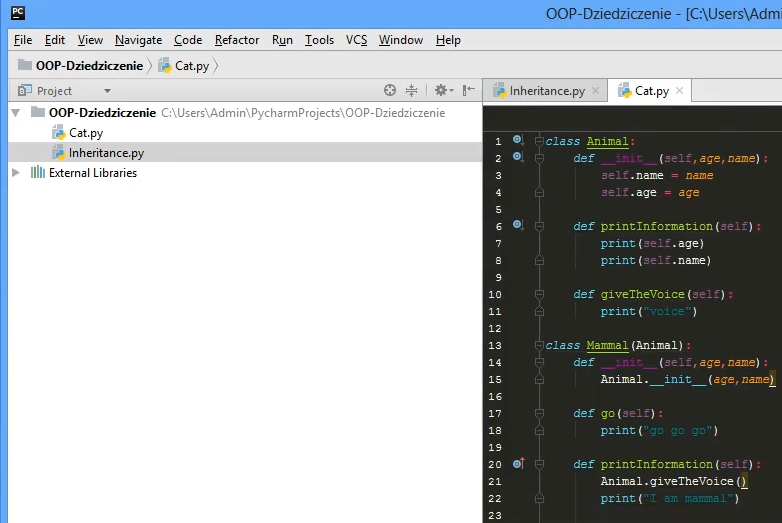Click the scroll from source target icon
Image resolution: width=782 pixels, height=523 pixels.
coord(390,90)
